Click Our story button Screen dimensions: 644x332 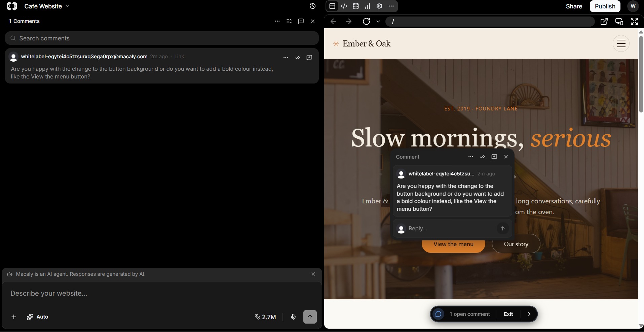[x=516, y=244]
